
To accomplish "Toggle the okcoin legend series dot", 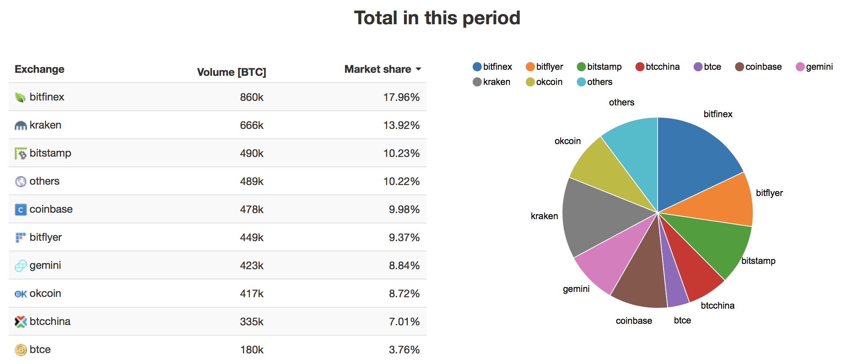I will pos(530,82).
